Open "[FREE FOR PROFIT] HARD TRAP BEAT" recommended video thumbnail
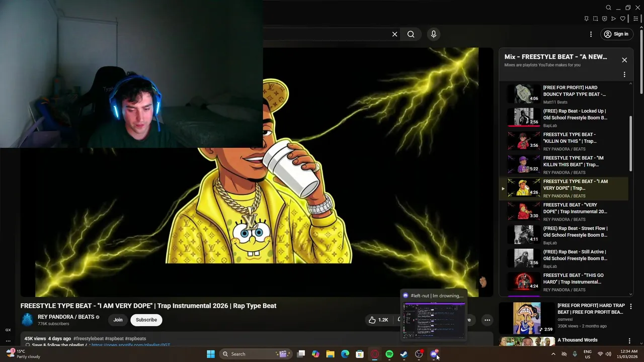This screenshot has width=644, height=362. click(527, 318)
